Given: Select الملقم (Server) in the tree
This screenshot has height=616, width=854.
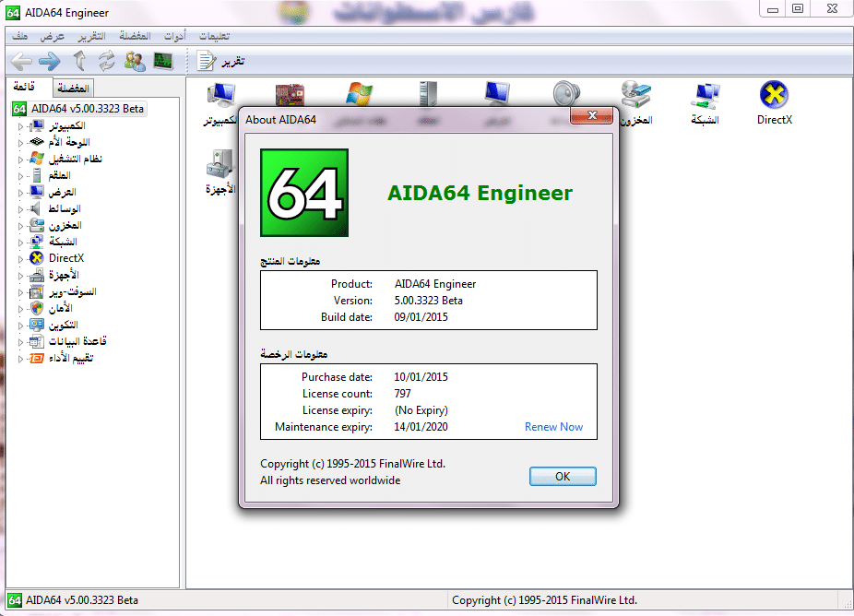Looking at the screenshot, I should click(x=59, y=175).
